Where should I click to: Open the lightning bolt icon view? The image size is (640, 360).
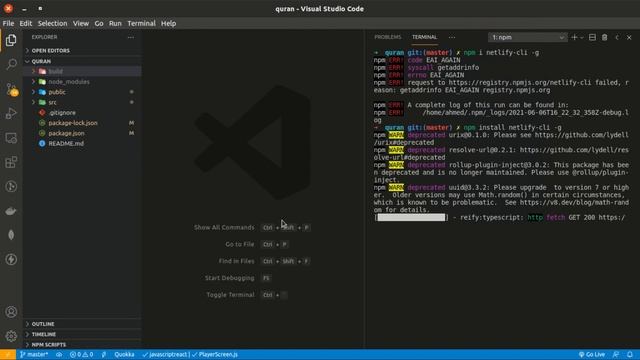11,259
